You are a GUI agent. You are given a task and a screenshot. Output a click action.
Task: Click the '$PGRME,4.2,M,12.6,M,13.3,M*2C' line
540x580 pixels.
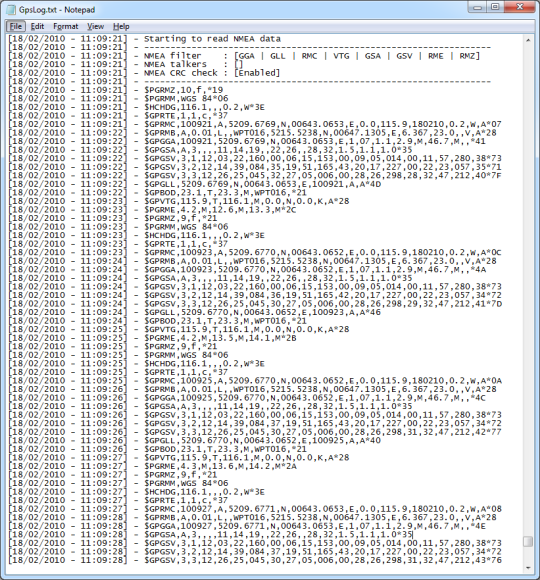click(152, 210)
